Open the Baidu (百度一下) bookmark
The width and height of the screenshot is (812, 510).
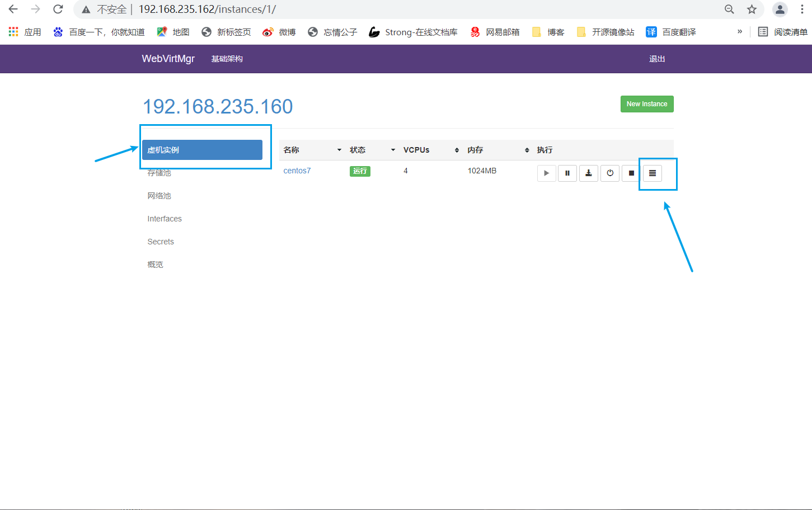point(99,32)
